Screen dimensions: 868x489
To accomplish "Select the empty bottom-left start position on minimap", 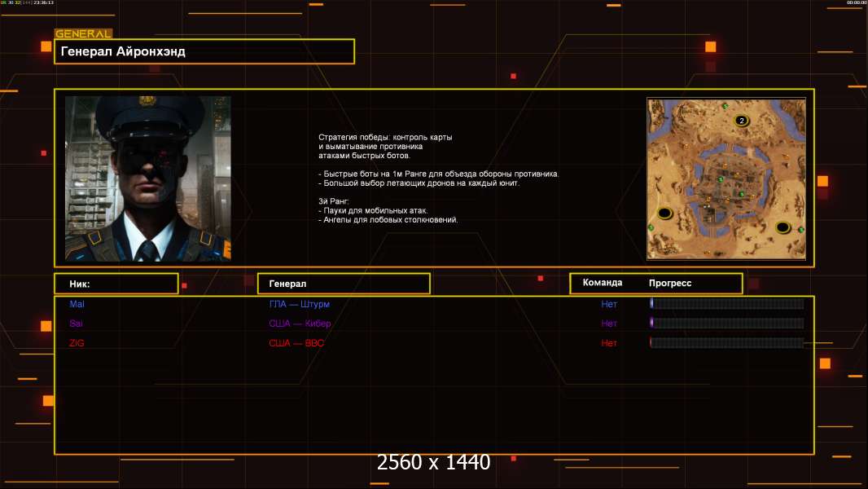I will [x=664, y=214].
